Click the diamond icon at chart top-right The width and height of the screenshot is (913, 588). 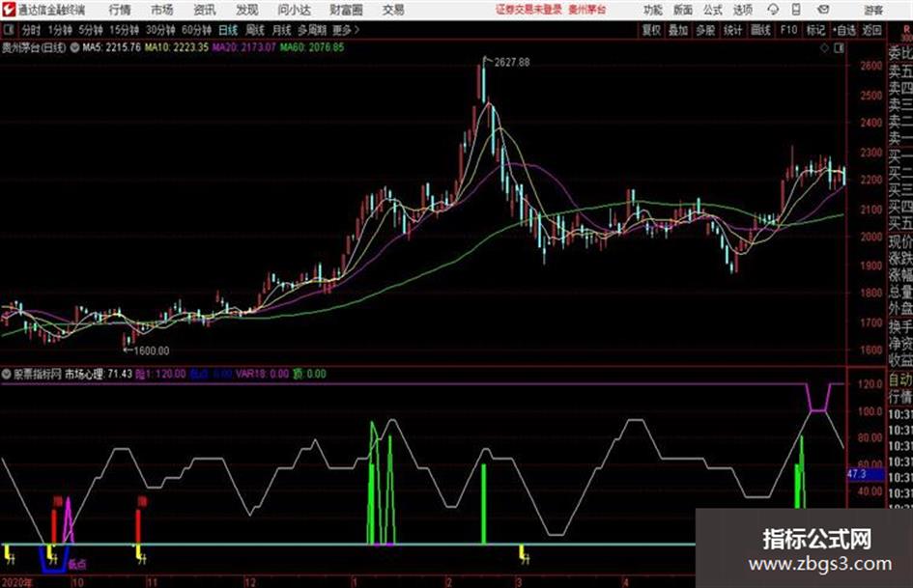pos(824,48)
